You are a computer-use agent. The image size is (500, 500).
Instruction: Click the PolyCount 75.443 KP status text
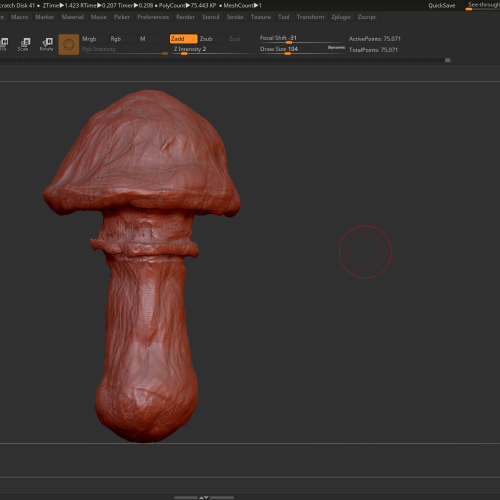pyautogui.click(x=187, y=6)
